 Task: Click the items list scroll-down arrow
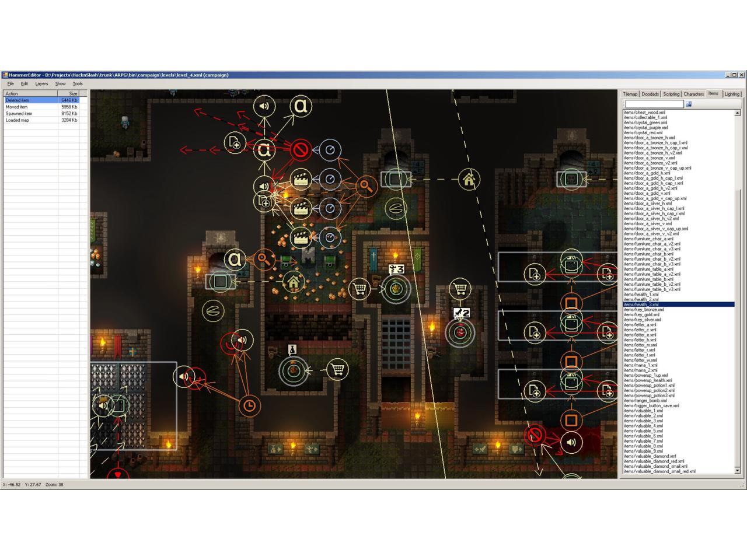click(x=737, y=470)
